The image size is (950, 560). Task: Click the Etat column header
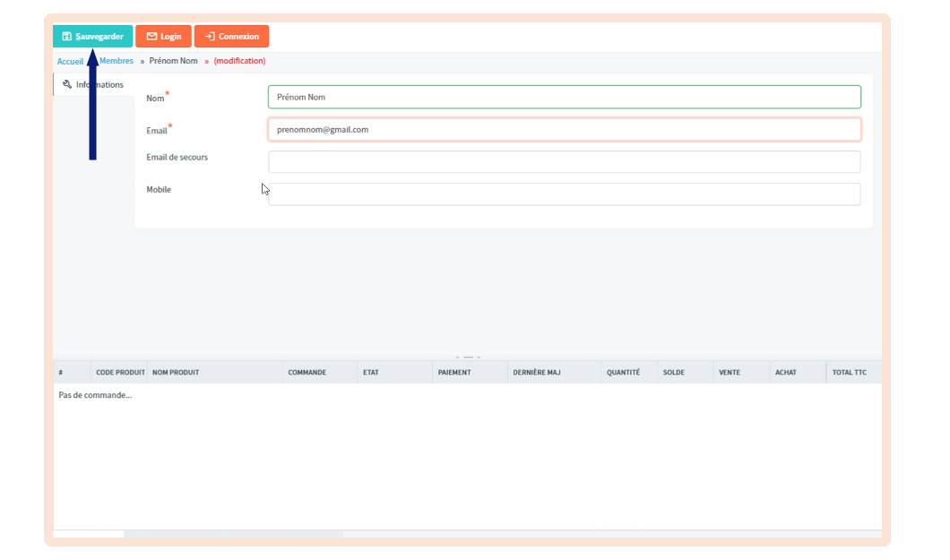pos(370,373)
